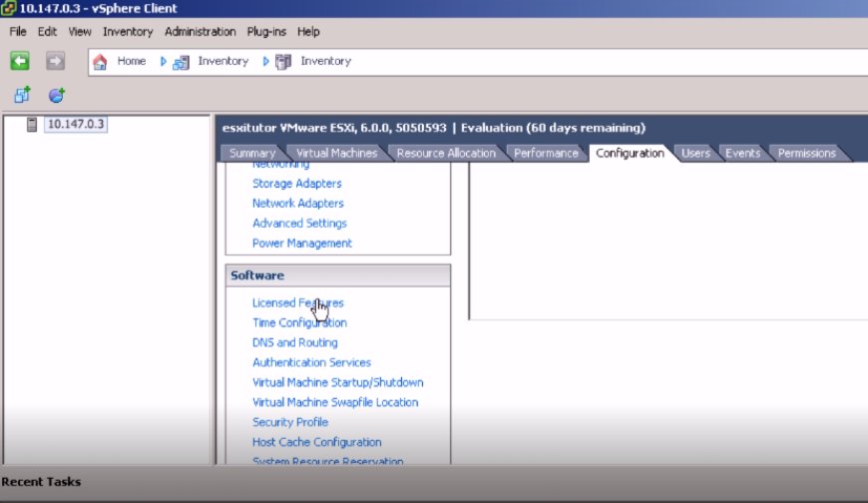Open Authentication Services link

tap(311, 362)
